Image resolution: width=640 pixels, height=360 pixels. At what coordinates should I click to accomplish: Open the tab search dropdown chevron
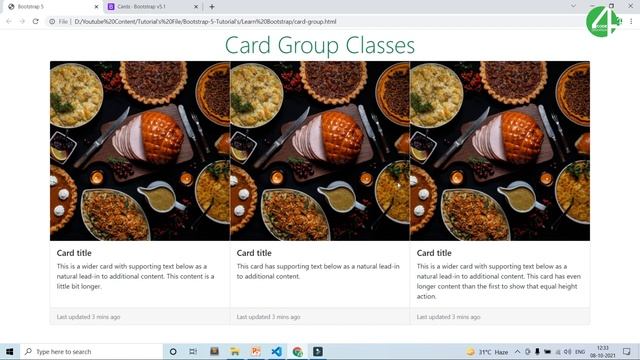coord(573,6)
